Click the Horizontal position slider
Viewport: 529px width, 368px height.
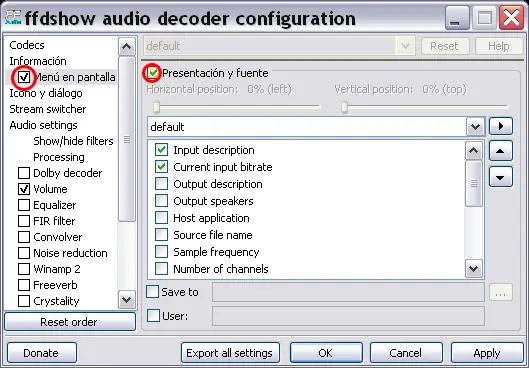(x=236, y=107)
